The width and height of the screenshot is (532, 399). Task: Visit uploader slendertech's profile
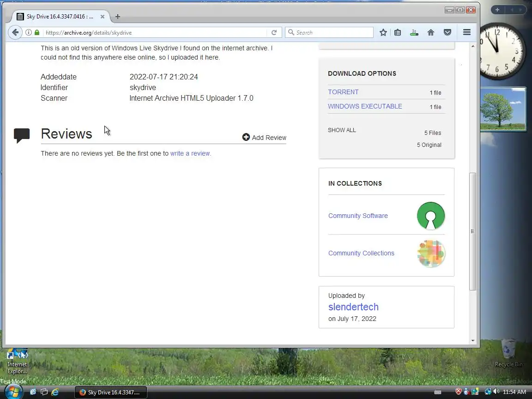pos(353,307)
